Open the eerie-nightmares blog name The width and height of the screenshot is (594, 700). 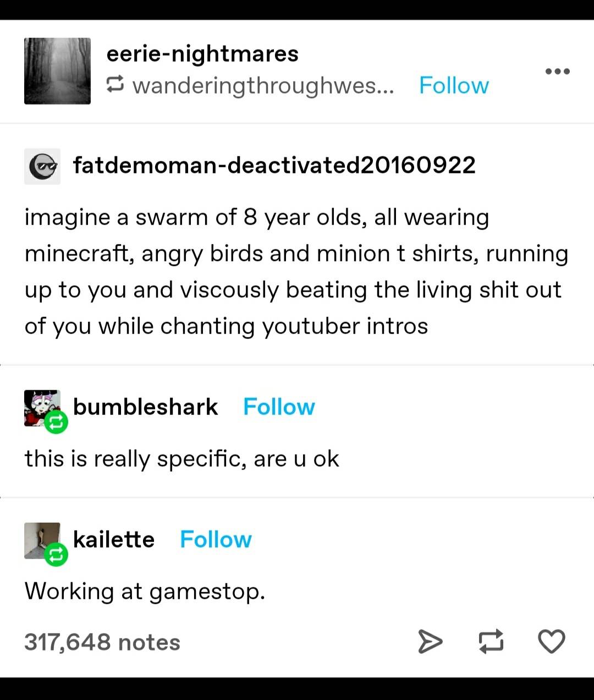click(x=202, y=54)
